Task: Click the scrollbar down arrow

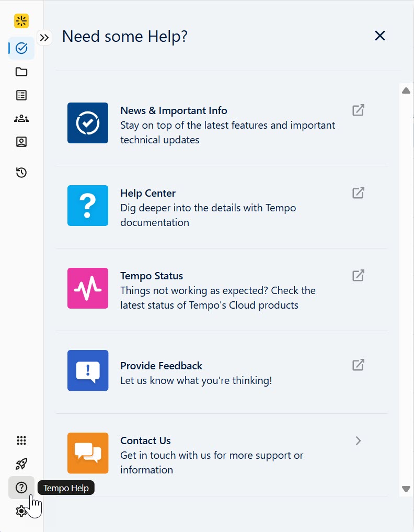Action: [x=406, y=489]
